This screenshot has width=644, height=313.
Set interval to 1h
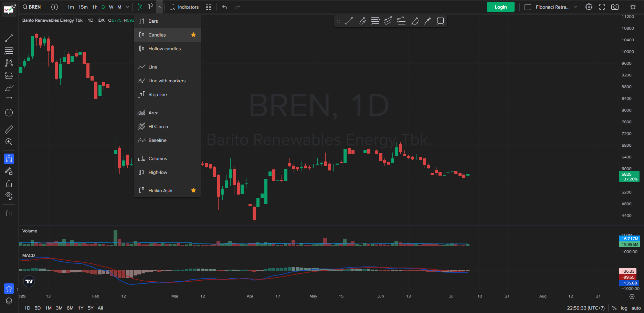(95, 7)
